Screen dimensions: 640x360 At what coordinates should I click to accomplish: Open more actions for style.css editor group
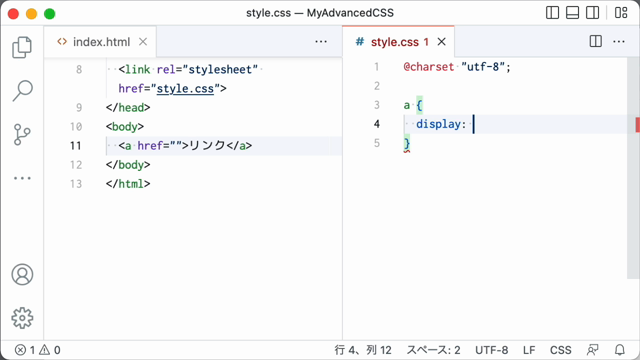619,42
